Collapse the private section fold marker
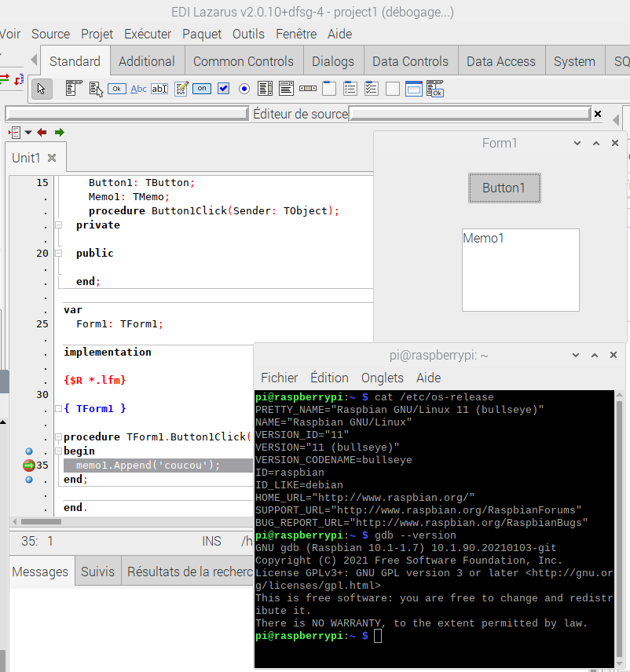The image size is (630, 672). click(59, 225)
